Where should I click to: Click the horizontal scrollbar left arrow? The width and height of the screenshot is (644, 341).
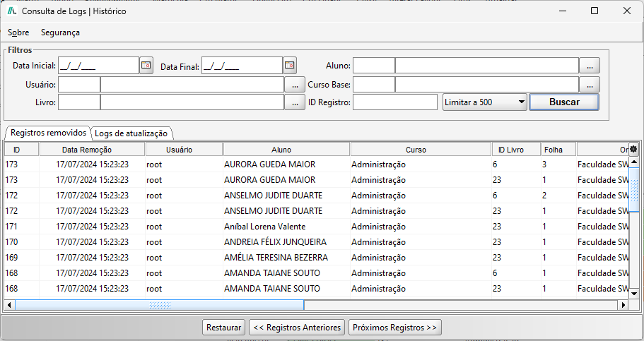[x=9, y=305]
